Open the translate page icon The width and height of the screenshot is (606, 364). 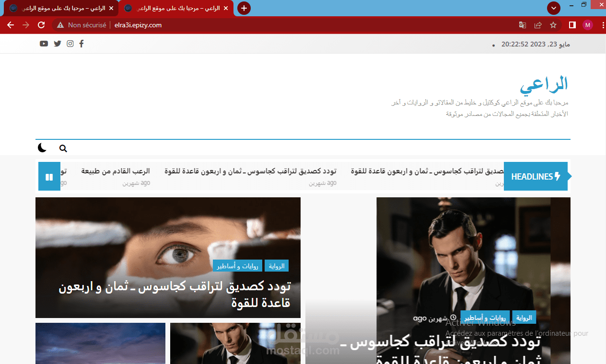pyautogui.click(x=523, y=25)
